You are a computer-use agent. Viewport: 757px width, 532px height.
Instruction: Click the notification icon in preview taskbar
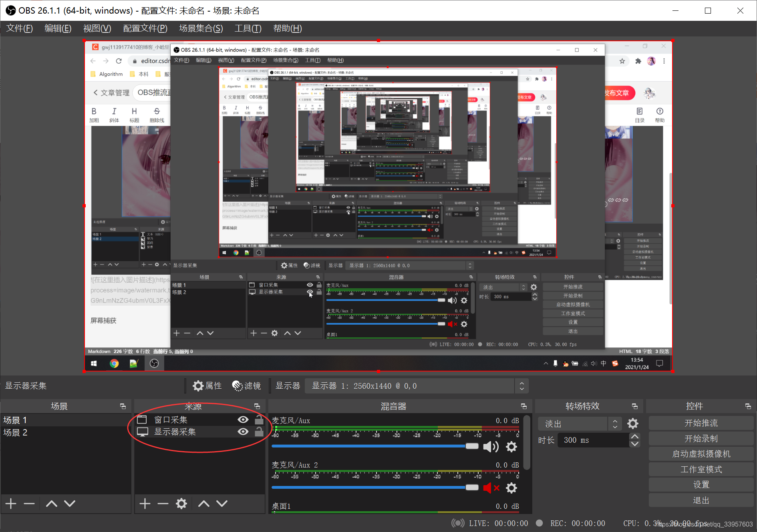[x=660, y=363]
